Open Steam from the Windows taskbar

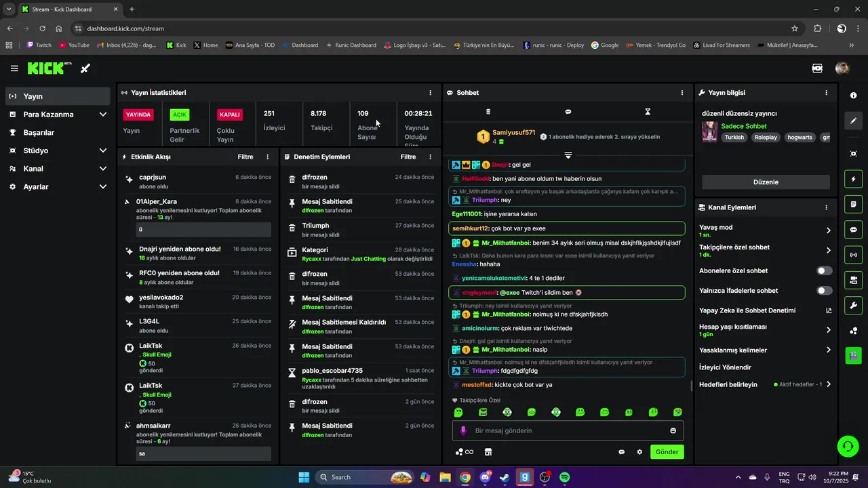[x=505, y=477]
